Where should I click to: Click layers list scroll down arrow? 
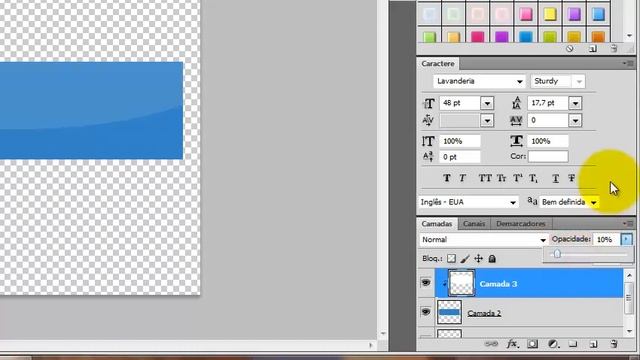tap(629, 331)
